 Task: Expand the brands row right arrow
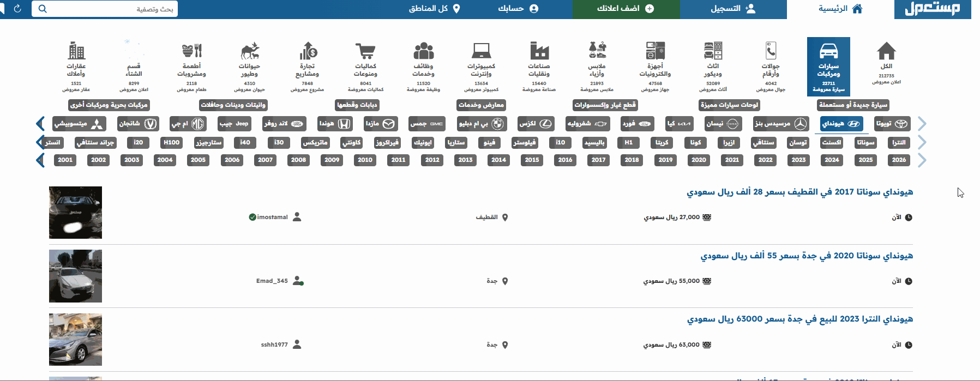click(x=922, y=124)
